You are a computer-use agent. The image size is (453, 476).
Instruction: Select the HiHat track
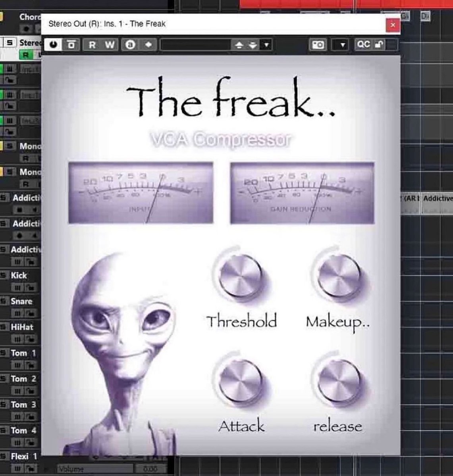22,327
